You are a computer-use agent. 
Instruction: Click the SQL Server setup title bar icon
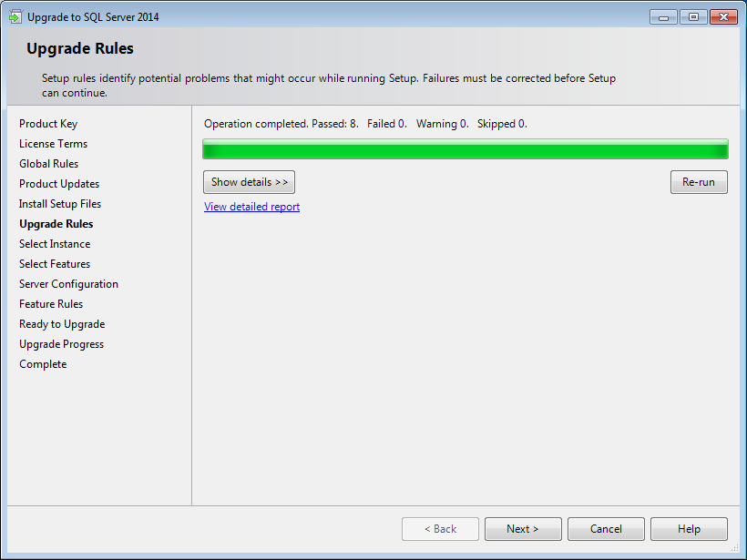pyautogui.click(x=15, y=17)
